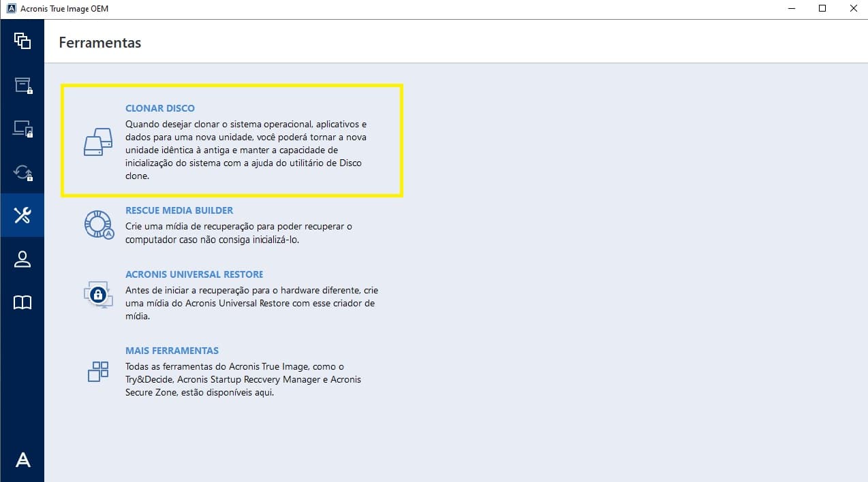
Task: Open the Backup section in the sidebar
Action: click(x=22, y=40)
